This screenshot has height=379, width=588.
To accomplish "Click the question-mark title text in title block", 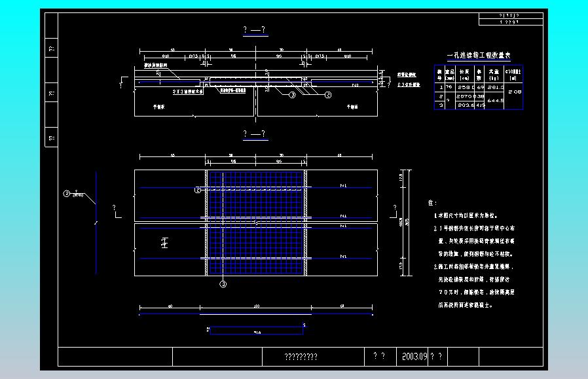I will tap(301, 357).
